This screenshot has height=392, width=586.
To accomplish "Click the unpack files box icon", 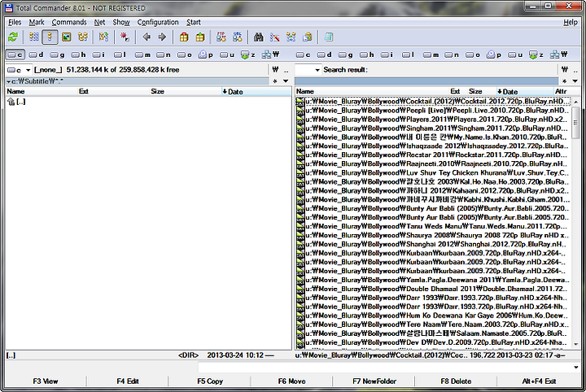I will 200,37.
